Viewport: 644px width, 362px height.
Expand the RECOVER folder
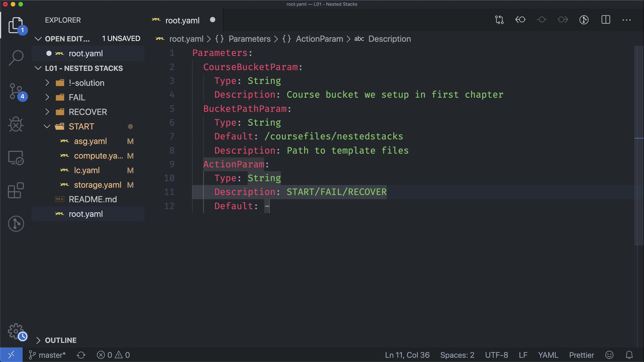(88, 112)
